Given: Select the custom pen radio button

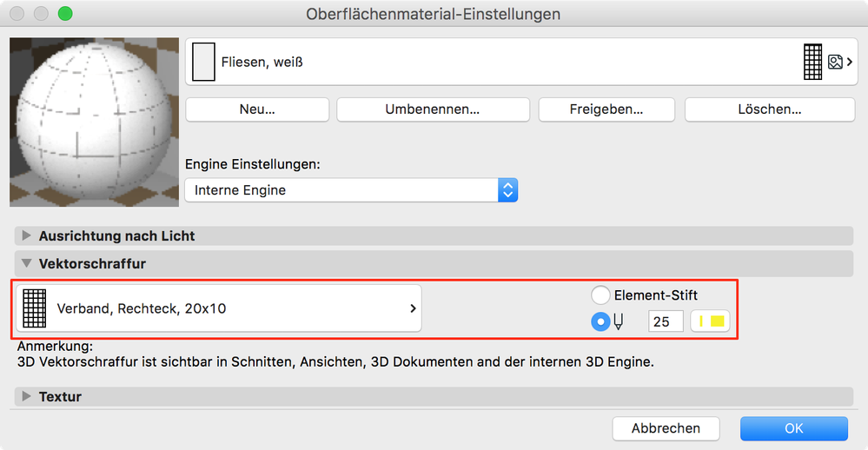Looking at the screenshot, I should tap(600, 321).
